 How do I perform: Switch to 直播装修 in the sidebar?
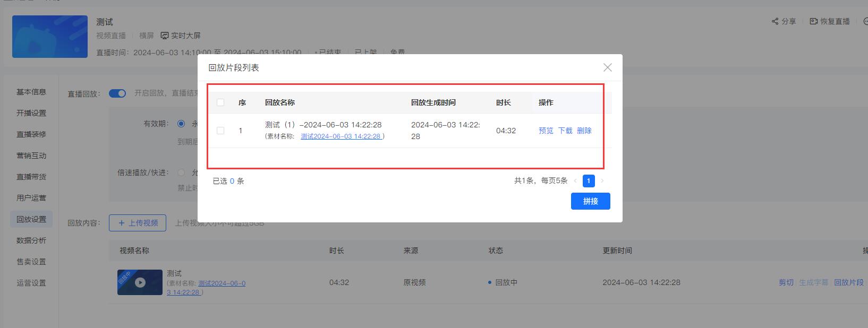pyautogui.click(x=31, y=134)
